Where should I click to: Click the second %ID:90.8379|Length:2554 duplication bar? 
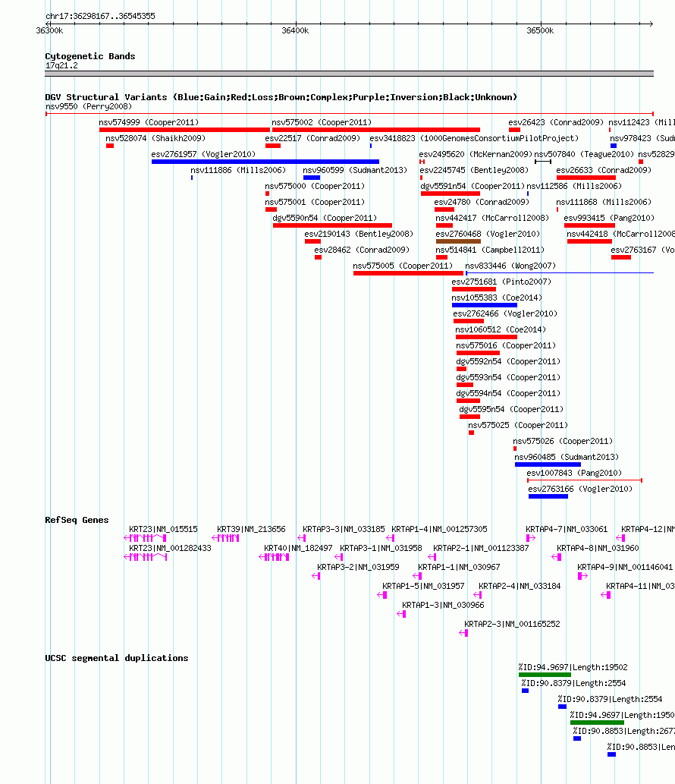pos(562,707)
